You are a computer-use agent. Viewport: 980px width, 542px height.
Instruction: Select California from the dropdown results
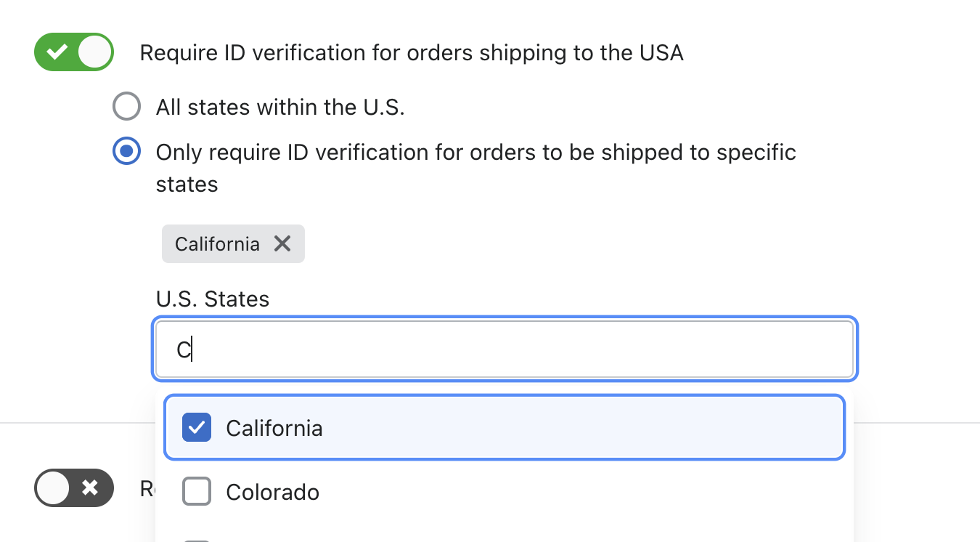tap(274, 427)
